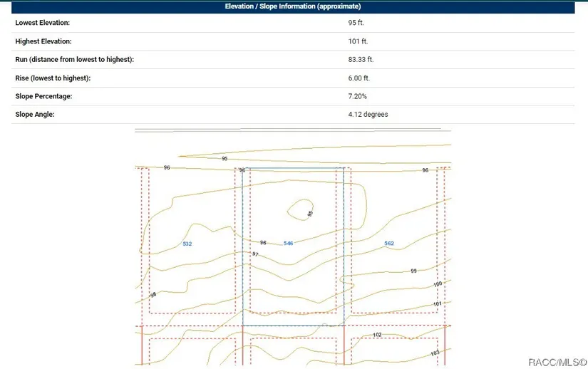Screen dimensions: 588x369
Task: Select the Rise (lowest to highest) label
Action: tap(53, 78)
